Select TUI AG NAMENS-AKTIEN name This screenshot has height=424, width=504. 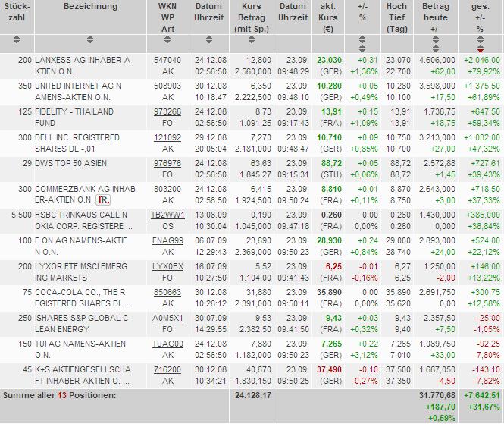80,349
